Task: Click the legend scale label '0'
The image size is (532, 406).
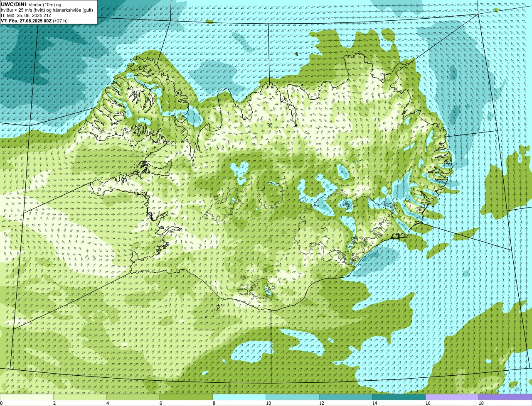Action: click(1, 403)
